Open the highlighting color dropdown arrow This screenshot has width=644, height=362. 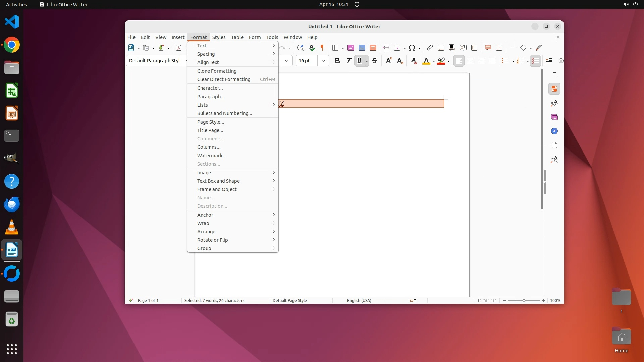448,61
